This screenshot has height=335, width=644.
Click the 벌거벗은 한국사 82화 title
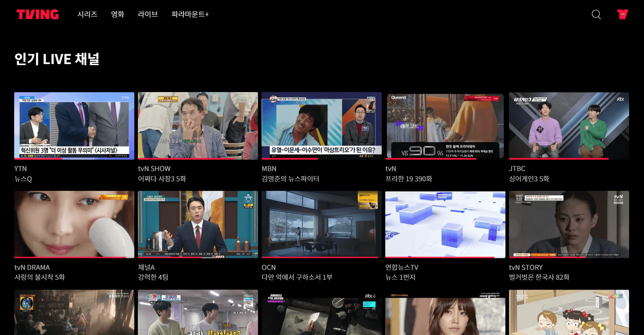539,277
